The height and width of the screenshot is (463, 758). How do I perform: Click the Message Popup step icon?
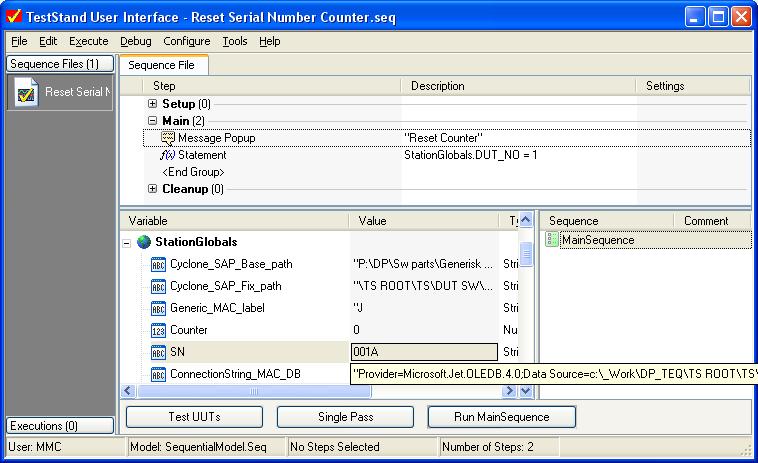pyautogui.click(x=167, y=138)
